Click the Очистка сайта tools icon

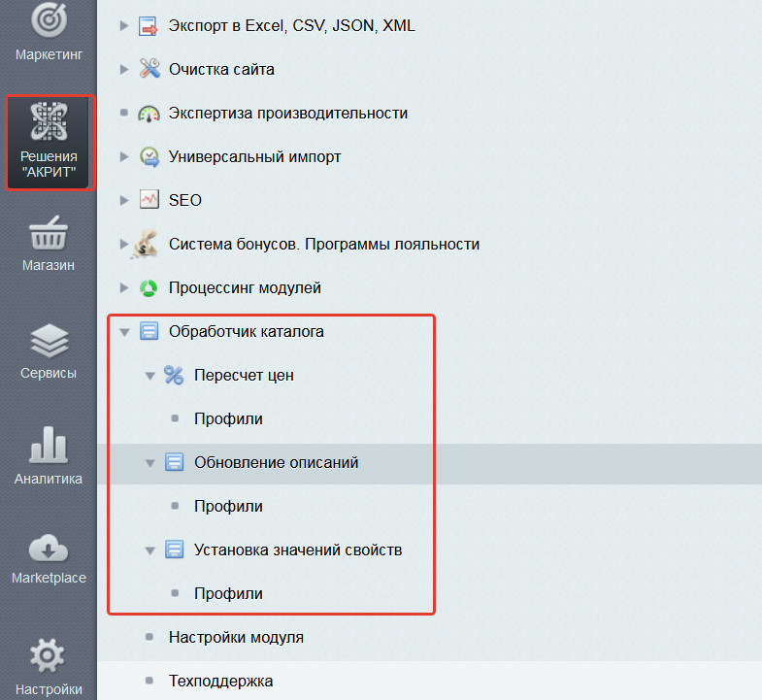coord(149,69)
